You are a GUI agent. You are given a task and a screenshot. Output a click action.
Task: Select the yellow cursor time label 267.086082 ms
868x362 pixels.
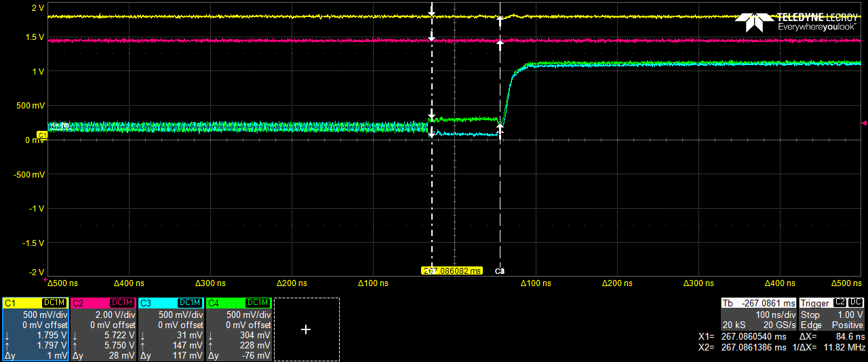[452, 270]
